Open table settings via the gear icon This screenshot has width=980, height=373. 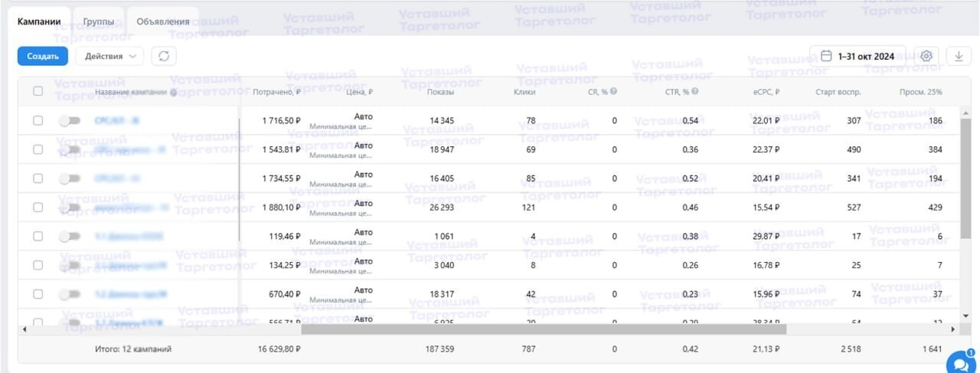[926, 56]
